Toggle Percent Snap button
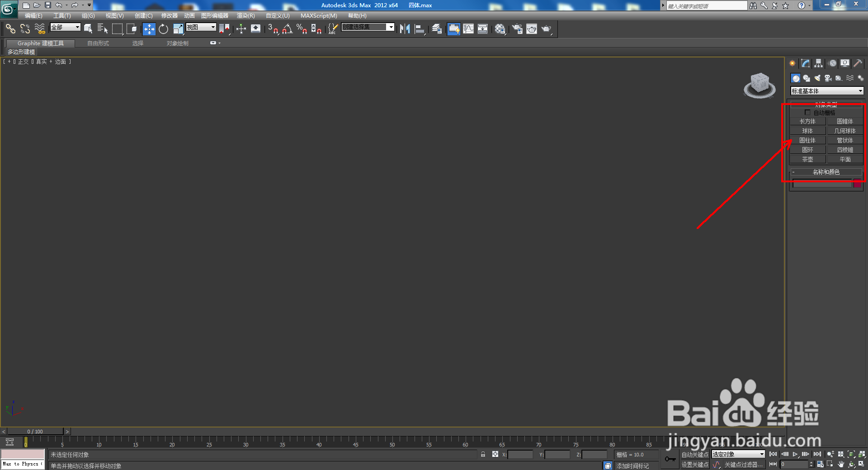The width and height of the screenshot is (868, 470). [x=302, y=29]
